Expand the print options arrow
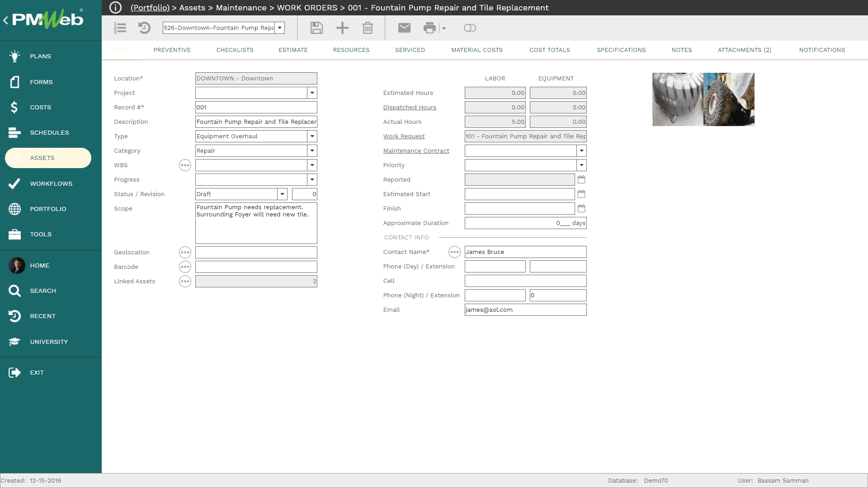The height and width of the screenshot is (488, 868). 444,28
